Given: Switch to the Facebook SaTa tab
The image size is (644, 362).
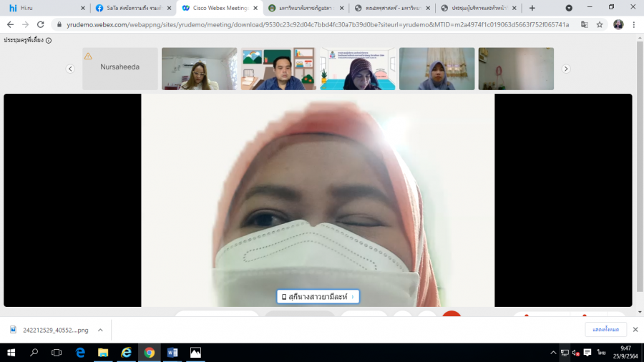Looking at the screenshot, I should tap(131, 8).
